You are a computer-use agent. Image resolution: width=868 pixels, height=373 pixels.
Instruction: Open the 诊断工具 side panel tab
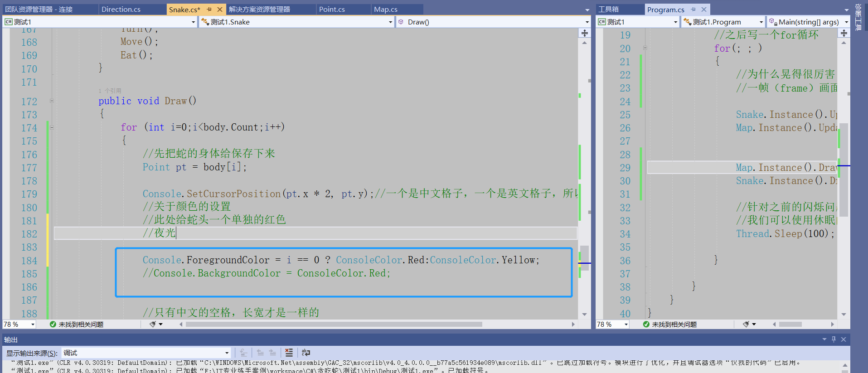[x=858, y=17]
